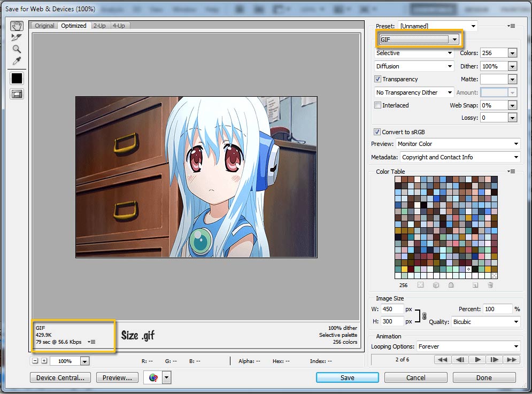Click the Save button
This screenshot has height=394, width=532.
[x=348, y=378]
